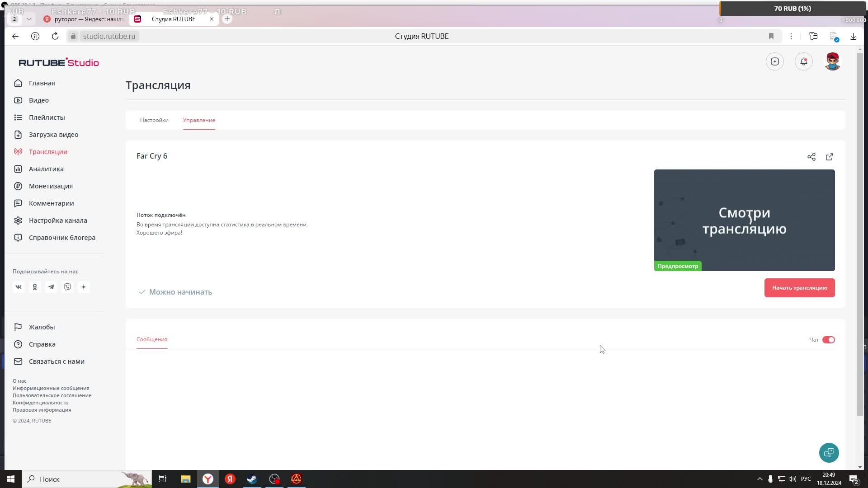The image size is (868, 488).
Task: Bookmark the page with the bookmark icon
Action: click(771, 36)
